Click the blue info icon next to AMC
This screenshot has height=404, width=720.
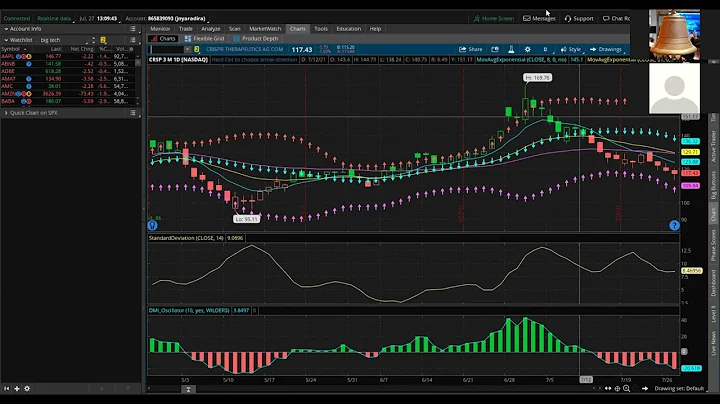tap(28, 86)
